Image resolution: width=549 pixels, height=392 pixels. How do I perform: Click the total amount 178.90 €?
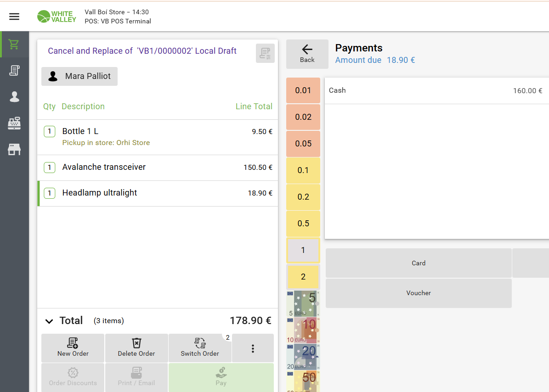pyautogui.click(x=250, y=321)
